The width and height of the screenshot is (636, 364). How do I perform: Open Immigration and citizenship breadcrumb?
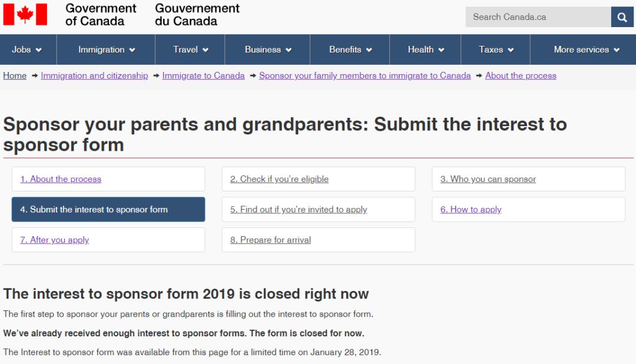(x=94, y=75)
